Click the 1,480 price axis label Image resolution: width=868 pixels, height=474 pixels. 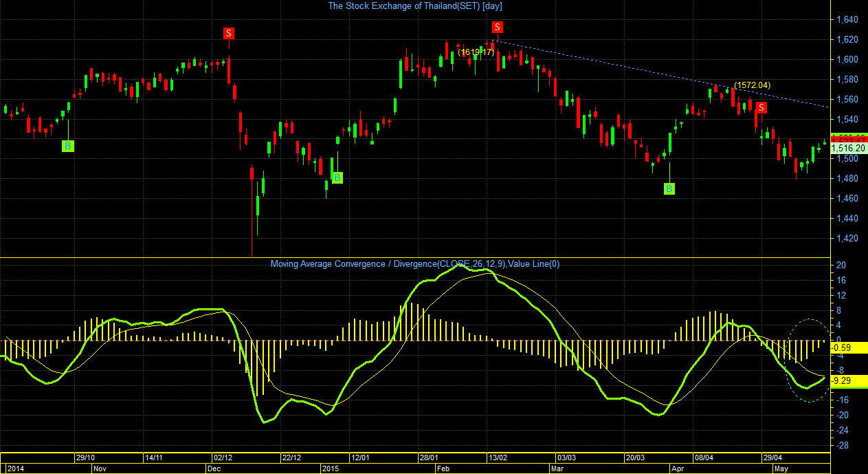tap(847, 179)
